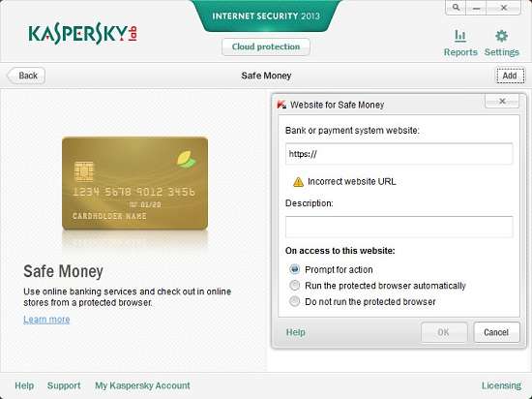Open My Kaspersky Account link
The width and height of the screenshot is (532, 399).
142,385
